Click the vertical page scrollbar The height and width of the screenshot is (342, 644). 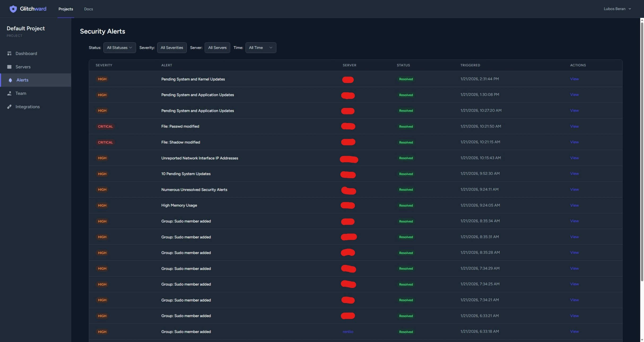[642, 151]
